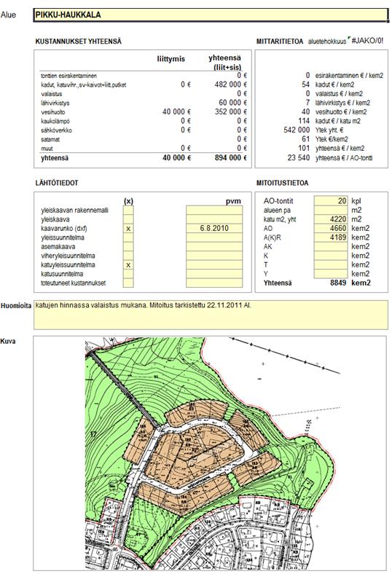Check the toteutuneet kustannukset checkbox cell

click(128, 283)
